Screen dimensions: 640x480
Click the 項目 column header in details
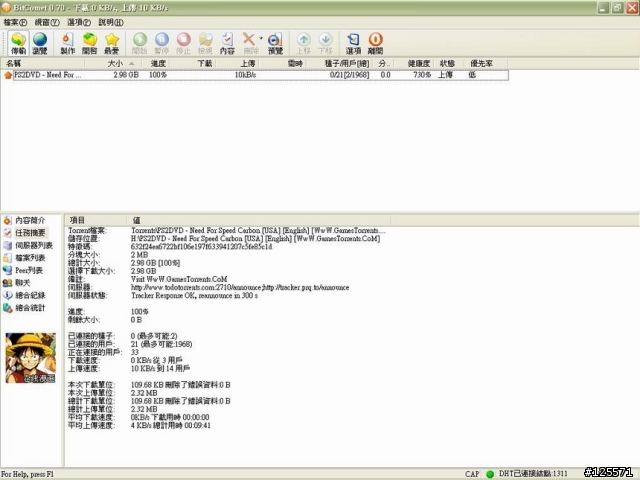tap(95, 220)
